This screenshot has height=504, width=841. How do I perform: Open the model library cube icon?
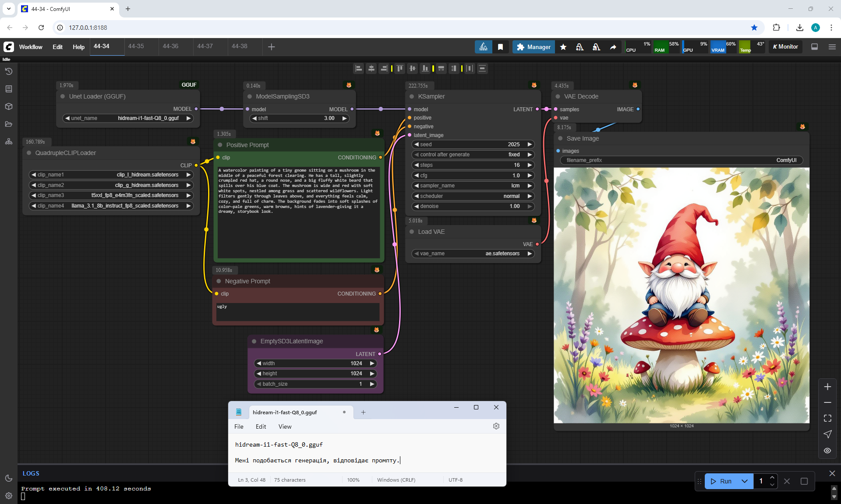[x=9, y=106]
